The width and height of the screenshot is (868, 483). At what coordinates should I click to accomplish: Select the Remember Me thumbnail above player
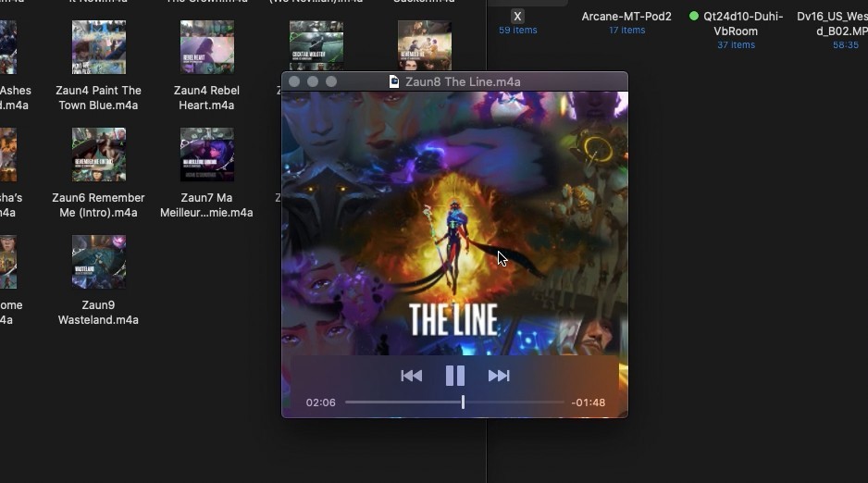[425, 45]
